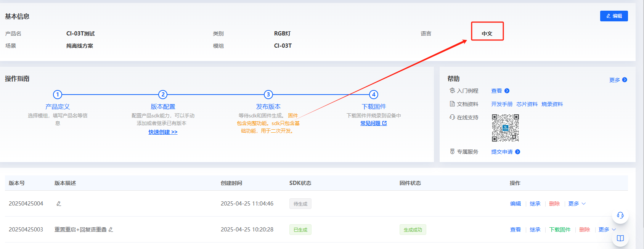Click the 创建时间 column header
The width and height of the screenshot is (644, 249).
231,183
